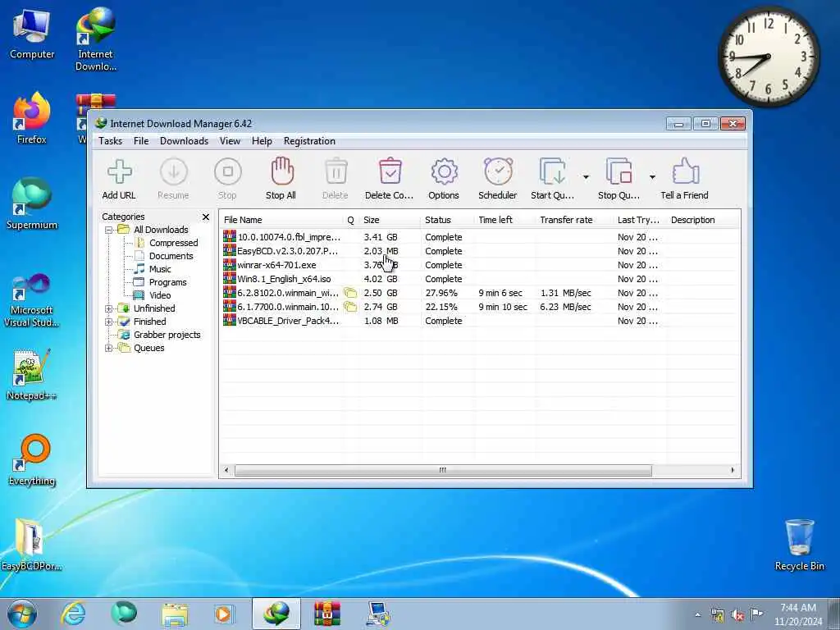This screenshot has width=840, height=630.
Task: Click the Resume toolbar icon
Action: tap(174, 172)
